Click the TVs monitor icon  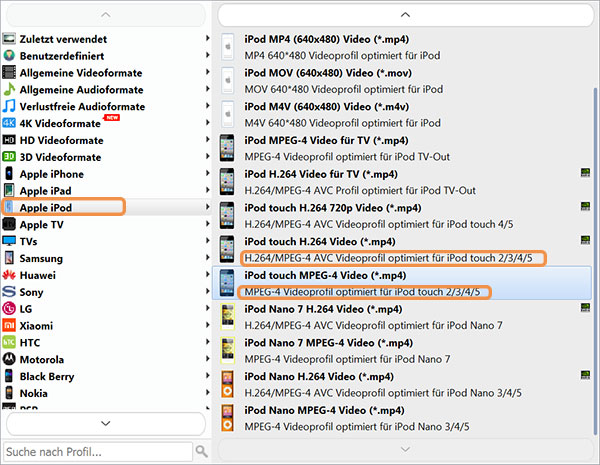click(x=9, y=241)
